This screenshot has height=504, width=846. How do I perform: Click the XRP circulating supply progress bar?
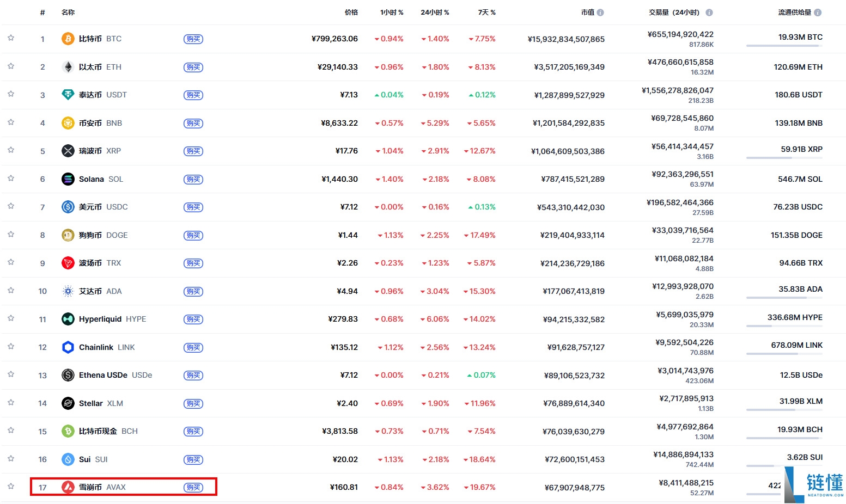(784, 158)
